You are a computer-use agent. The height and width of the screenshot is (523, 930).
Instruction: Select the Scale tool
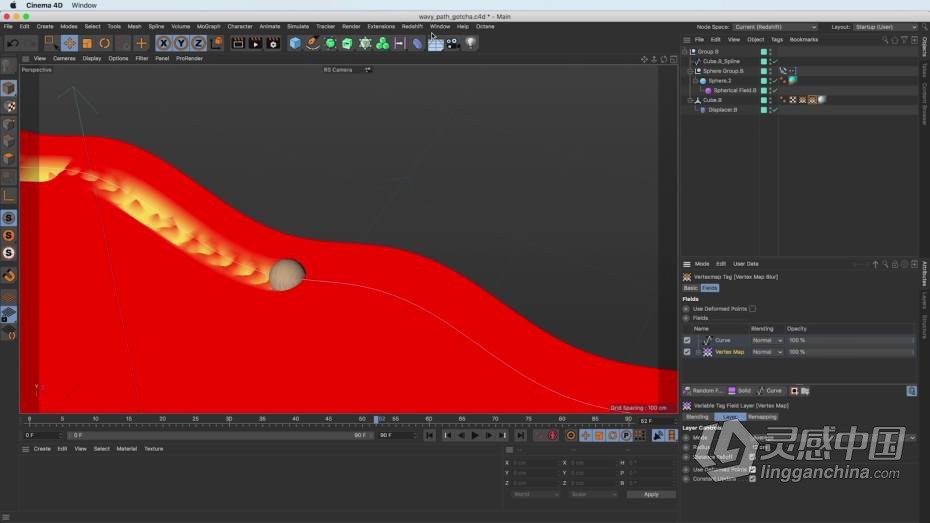pos(87,43)
